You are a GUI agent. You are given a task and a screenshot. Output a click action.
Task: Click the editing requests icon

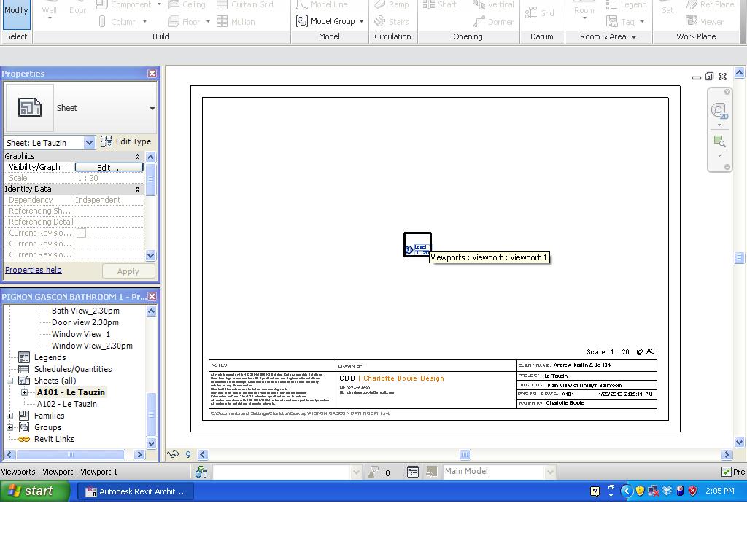coord(374,472)
